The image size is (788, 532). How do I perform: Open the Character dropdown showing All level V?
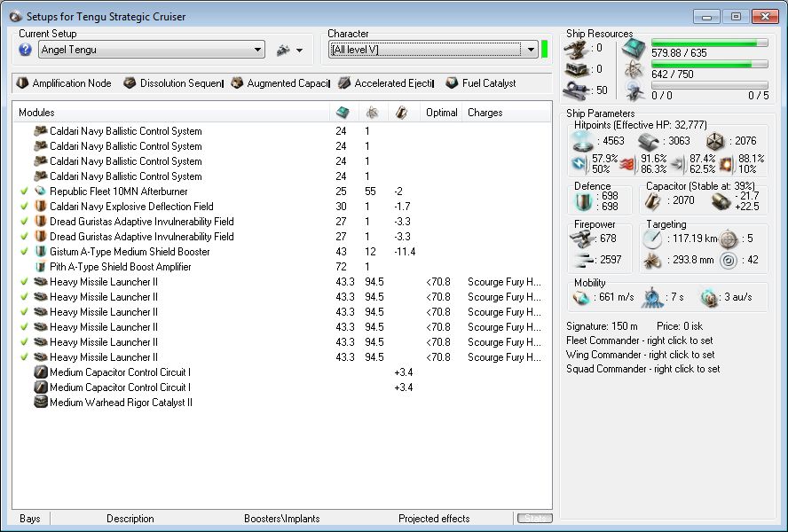click(x=434, y=50)
